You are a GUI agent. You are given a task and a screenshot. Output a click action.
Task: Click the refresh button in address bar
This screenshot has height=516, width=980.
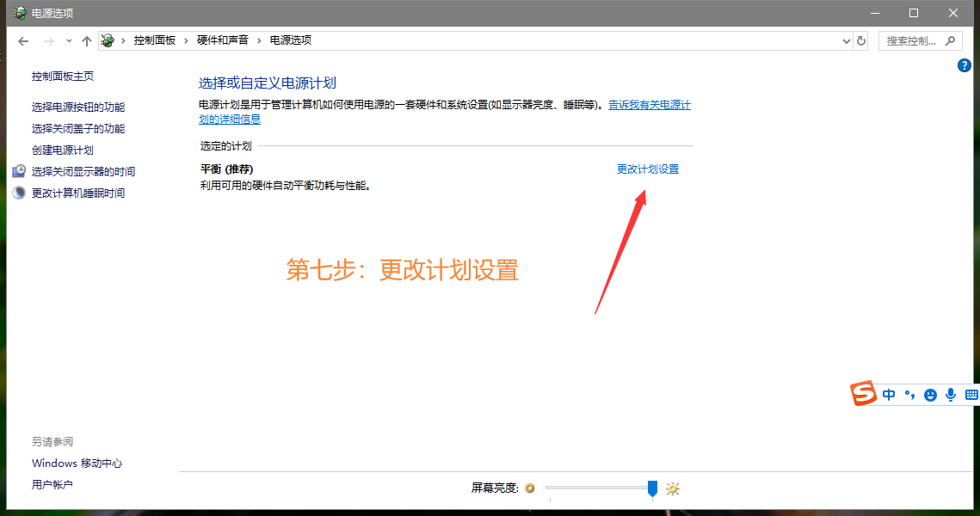click(861, 40)
